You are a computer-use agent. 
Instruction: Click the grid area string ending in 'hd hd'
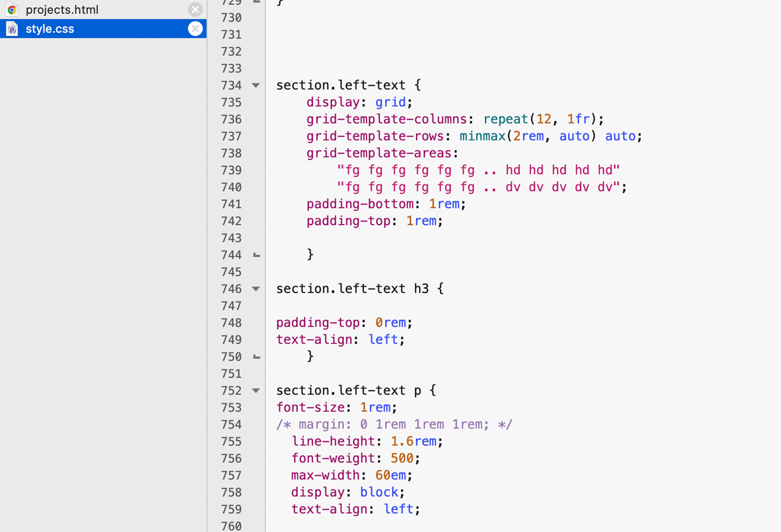coord(479,170)
